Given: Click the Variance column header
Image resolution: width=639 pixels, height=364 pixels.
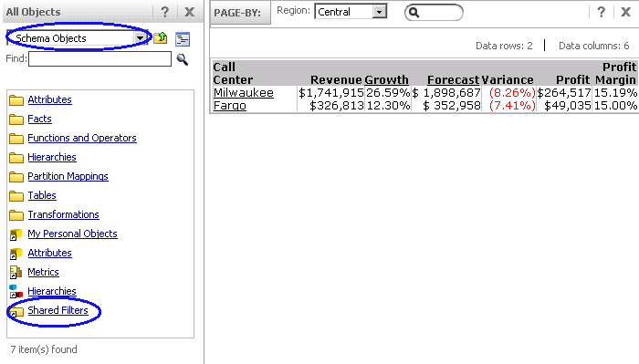Looking at the screenshot, I should point(508,79).
